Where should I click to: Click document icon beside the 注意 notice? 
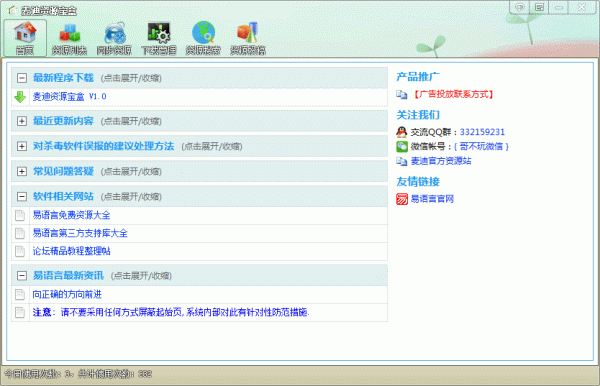[x=20, y=313]
